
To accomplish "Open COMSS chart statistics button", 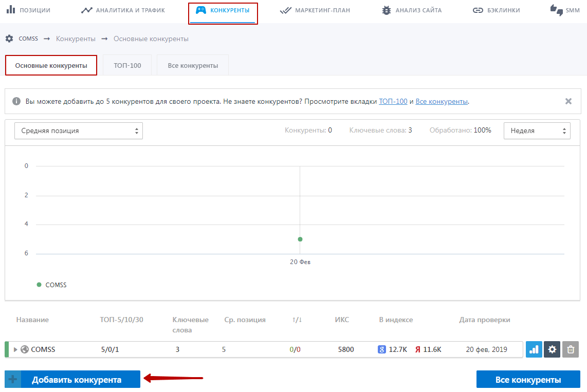I will (x=534, y=349).
